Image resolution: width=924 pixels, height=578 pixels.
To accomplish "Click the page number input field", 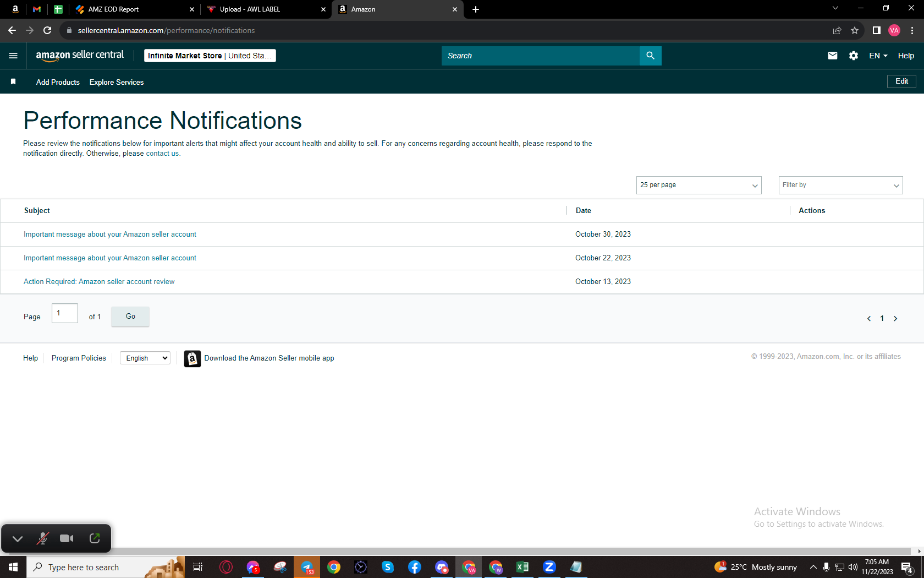I will pos(65,313).
